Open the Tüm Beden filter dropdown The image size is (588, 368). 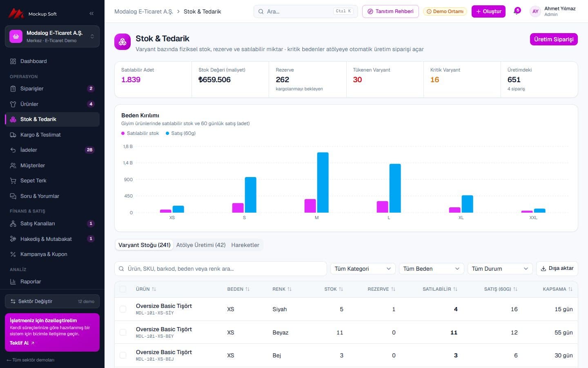(x=431, y=269)
